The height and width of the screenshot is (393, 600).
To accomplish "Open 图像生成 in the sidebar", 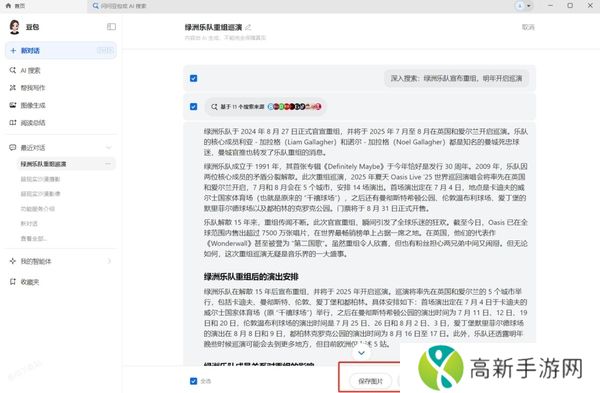I will coord(33,105).
